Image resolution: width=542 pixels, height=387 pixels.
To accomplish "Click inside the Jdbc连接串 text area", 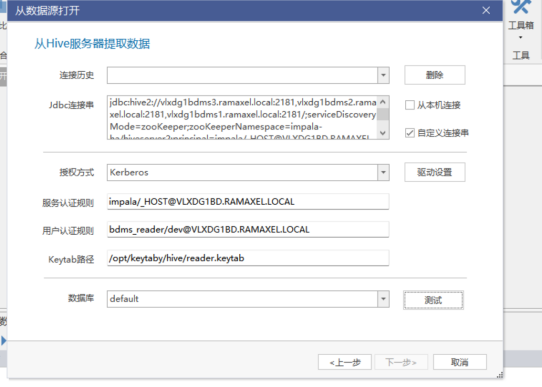I will [242, 117].
